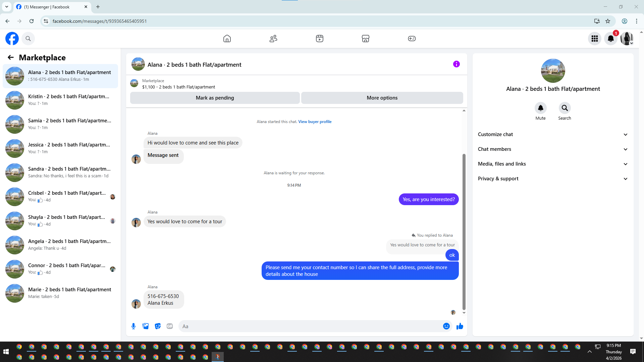
Task: Select the 'Yes, are you interested?' message
Action: tap(429, 199)
